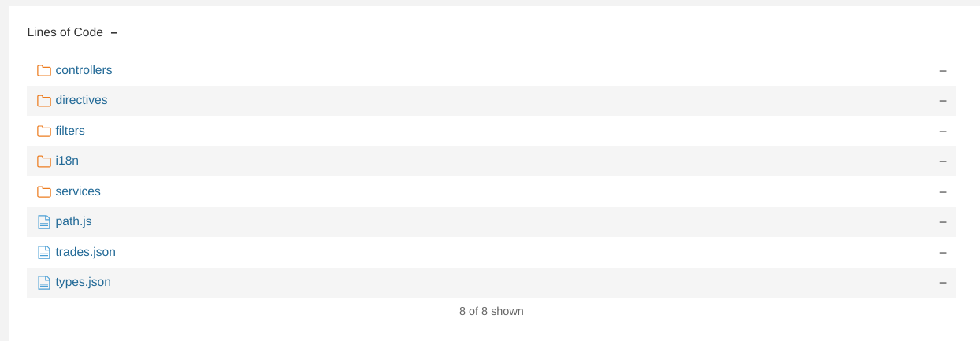Screen dimensions: 980x341
Task: Click the trades.json file icon
Action: tap(44, 253)
